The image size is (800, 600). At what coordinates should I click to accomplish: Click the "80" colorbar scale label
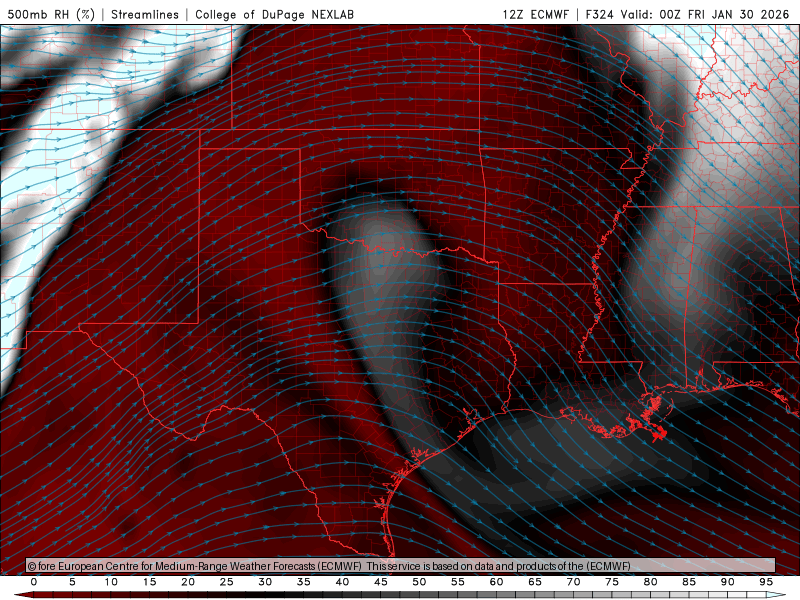point(650,582)
